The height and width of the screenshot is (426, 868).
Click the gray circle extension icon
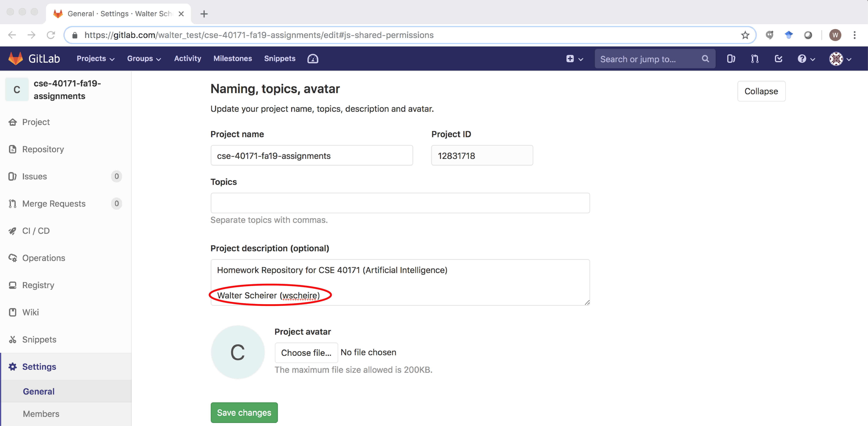[808, 35]
